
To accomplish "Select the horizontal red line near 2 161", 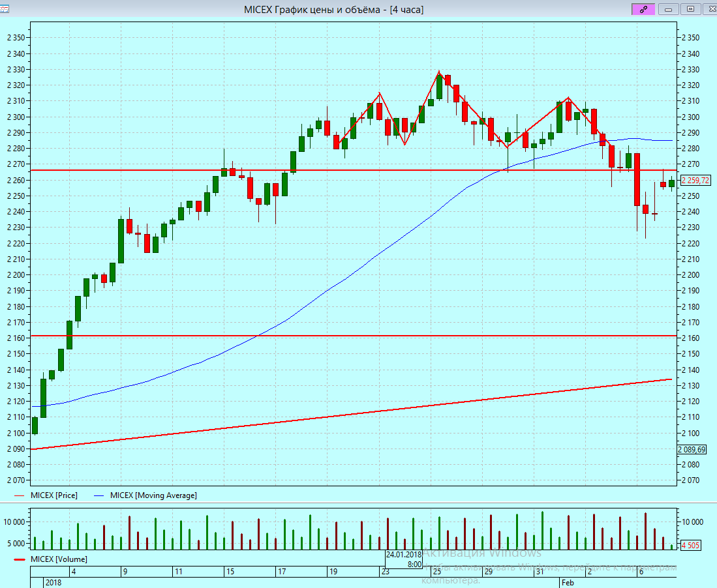I will click(x=353, y=336).
